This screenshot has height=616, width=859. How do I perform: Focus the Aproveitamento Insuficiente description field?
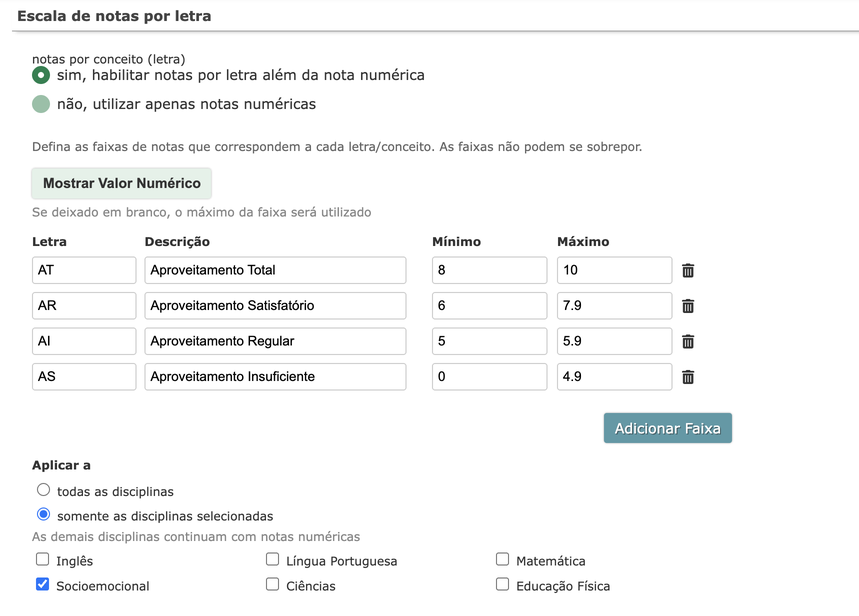[275, 377]
